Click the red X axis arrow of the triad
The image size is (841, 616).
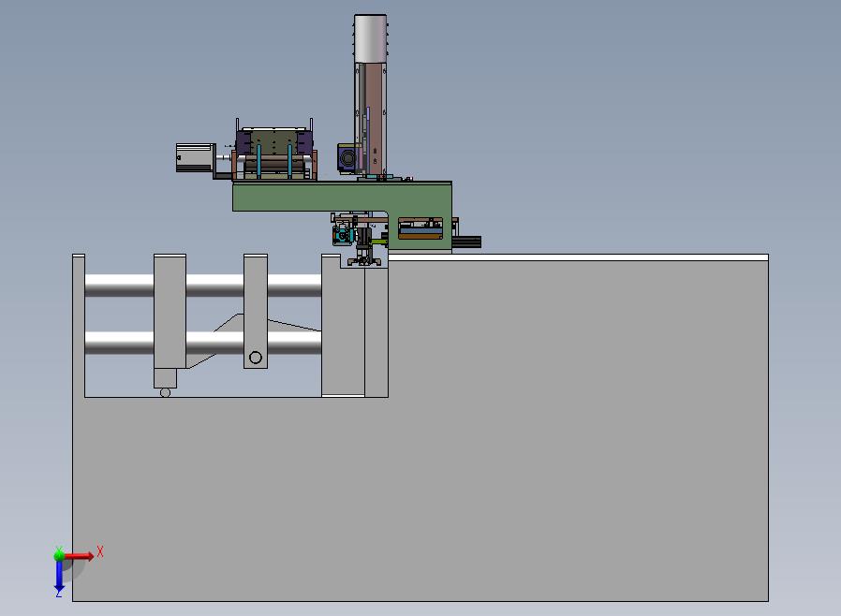pyautogui.click(x=80, y=556)
